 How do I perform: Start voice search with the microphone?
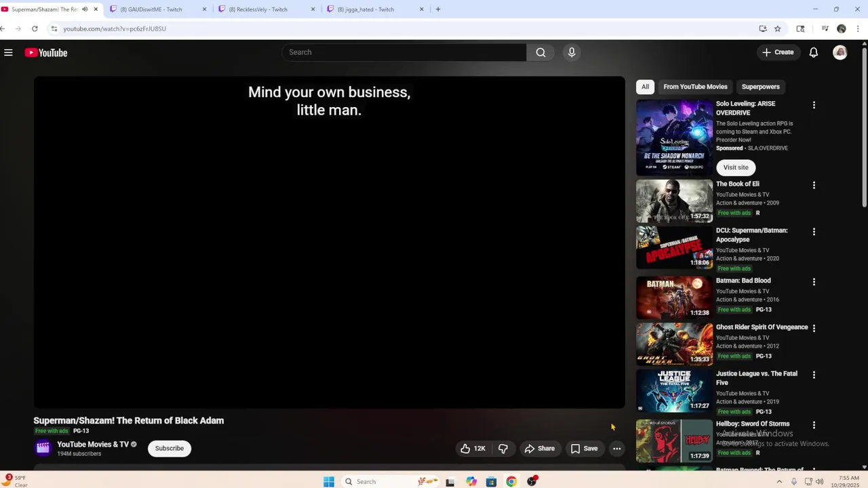pos(572,52)
